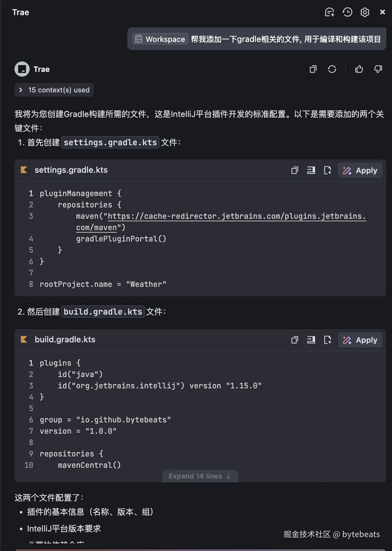Give the response a thumbs down
392x551 pixels.
[378, 69]
